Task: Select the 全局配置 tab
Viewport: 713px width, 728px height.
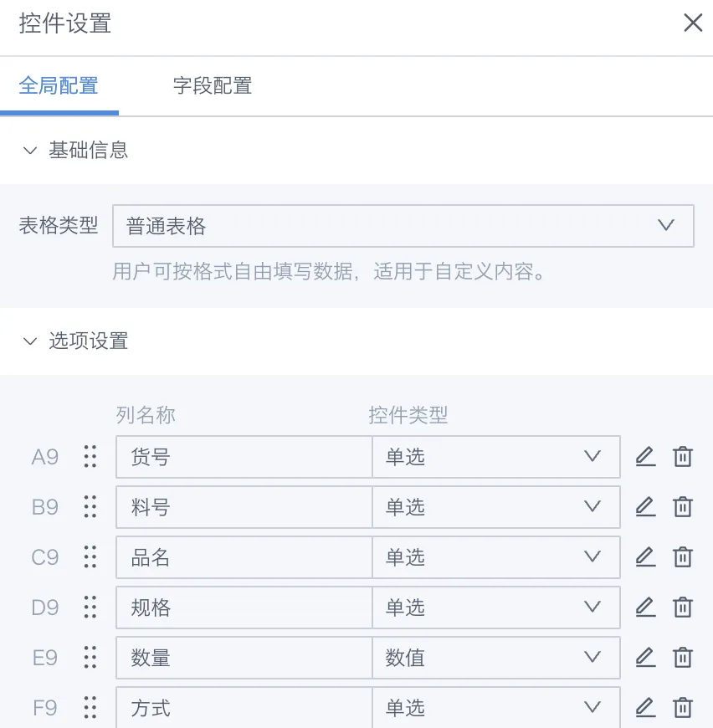Action: [x=59, y=86]
